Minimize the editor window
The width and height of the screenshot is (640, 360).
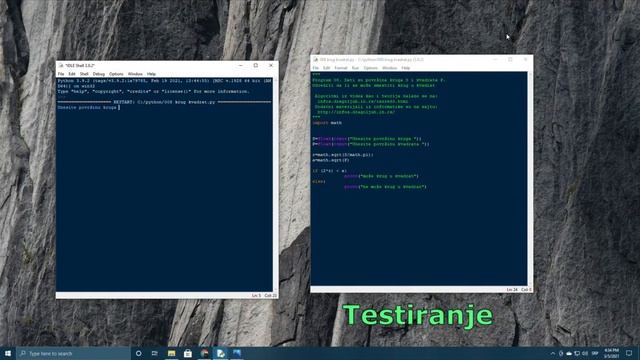tap(495, 60)
